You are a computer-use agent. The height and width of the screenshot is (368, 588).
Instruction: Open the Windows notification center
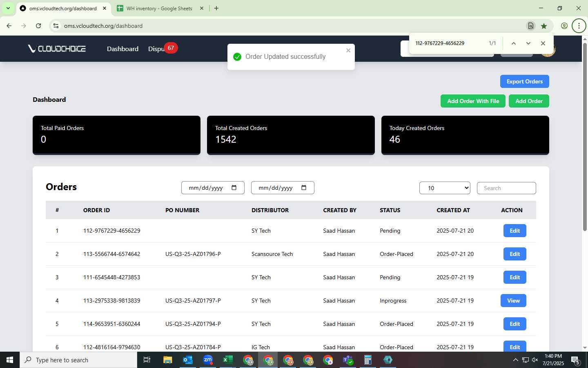576,360
